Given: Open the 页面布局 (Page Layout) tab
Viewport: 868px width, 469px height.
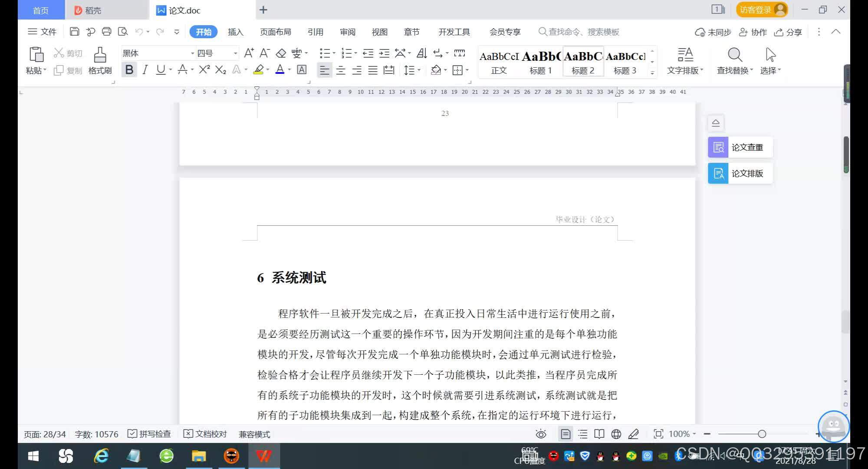Looking at the screenshot, I should 276,32.
